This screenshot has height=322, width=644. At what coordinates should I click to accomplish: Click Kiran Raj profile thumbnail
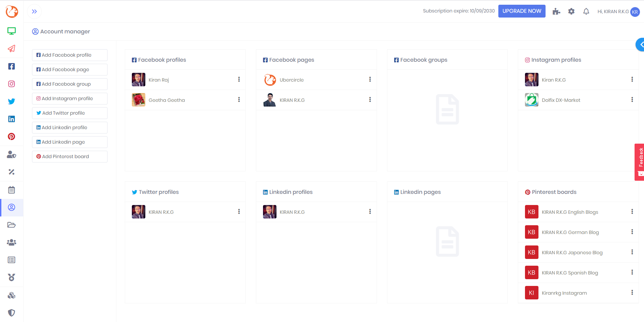(x=139, y=80)
